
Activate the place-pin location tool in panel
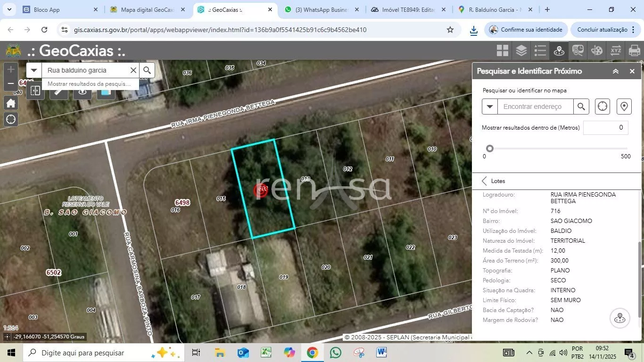[x=624, y=107]
